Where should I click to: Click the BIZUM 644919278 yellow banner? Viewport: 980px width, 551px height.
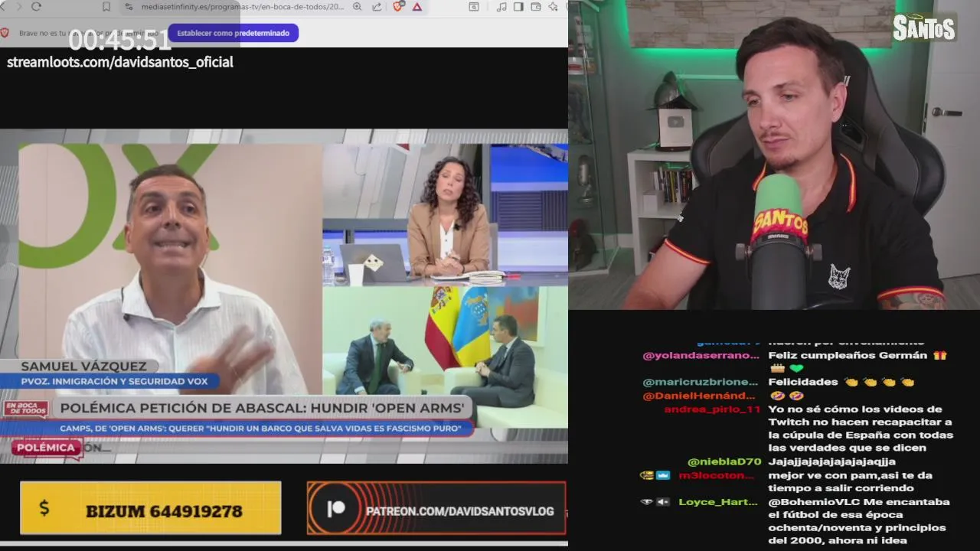coord(151,508)
